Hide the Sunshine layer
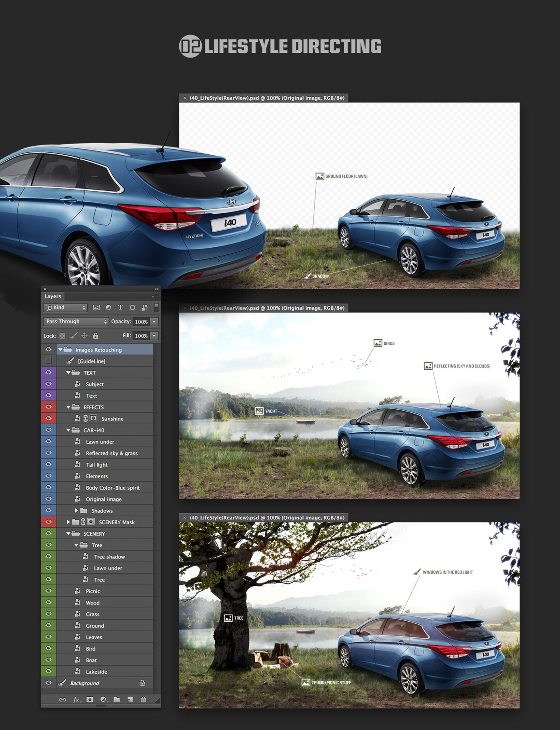This screenshot has width=560, height=730. (48, 418)
